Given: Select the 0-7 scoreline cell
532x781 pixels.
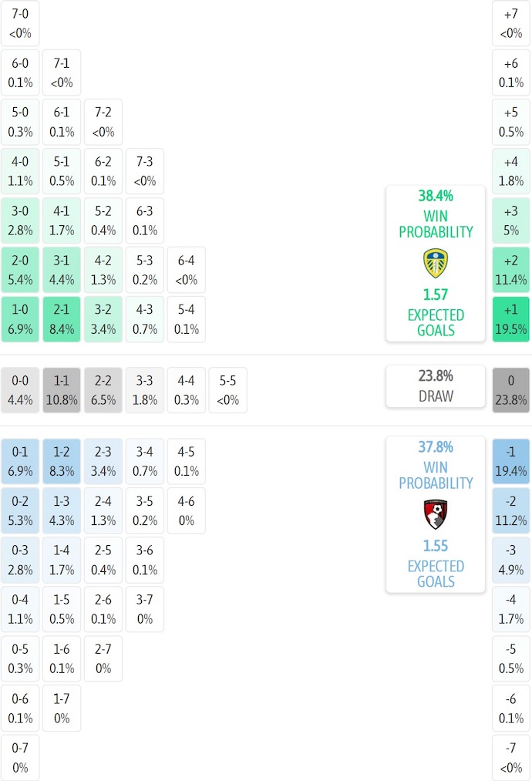Looking at the screenshot, I should pos(20,757).
